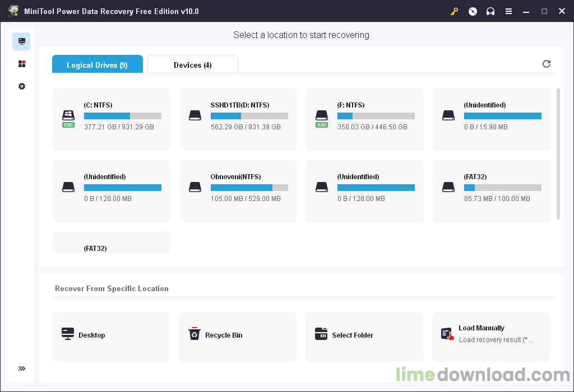
Task: Switch to the Devices tab
Action: pyautogui.click(x=192, y=65)
